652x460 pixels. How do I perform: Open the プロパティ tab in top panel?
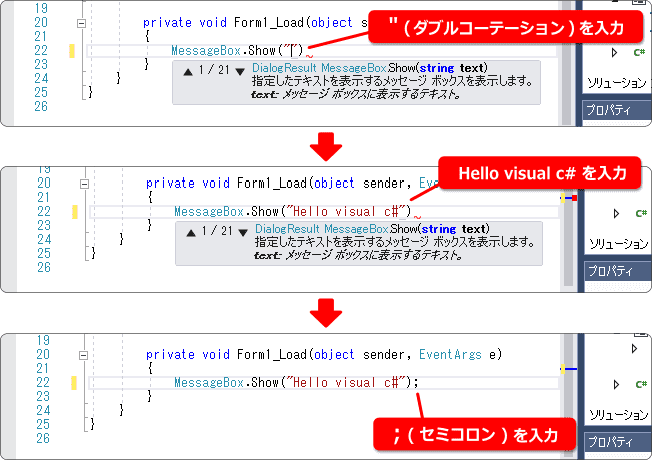point(610,108)
